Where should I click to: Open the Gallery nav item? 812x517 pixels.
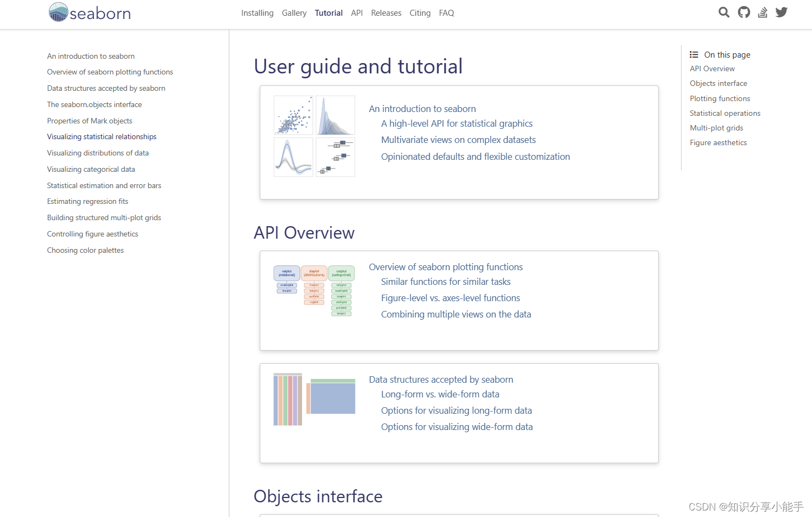[x=294, y=13]
